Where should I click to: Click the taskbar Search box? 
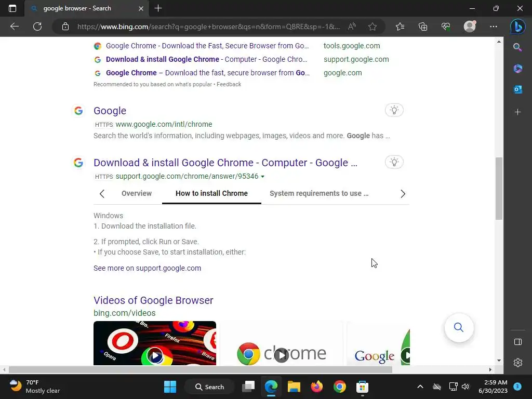click(x=210, y=387)
